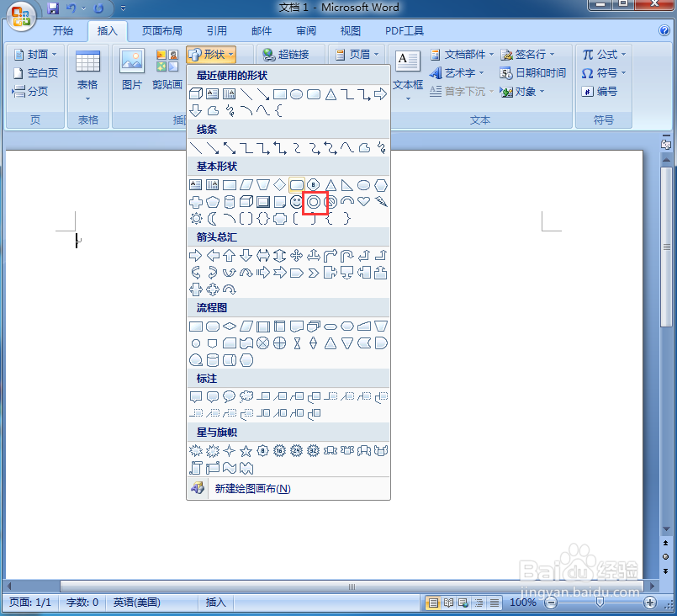Switch to Outline view
677x616 pixels.
point(479,603)
